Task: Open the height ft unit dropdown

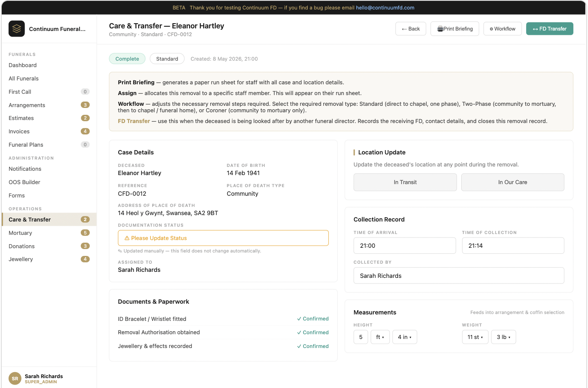Action: 380,337
